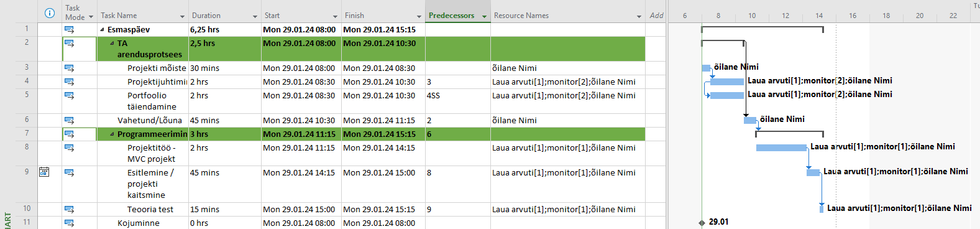Image resolution: width=980 pixels, height=229 pixels.
Task: Select predecessor cell with value 9
Action: (x=458, y=209)
